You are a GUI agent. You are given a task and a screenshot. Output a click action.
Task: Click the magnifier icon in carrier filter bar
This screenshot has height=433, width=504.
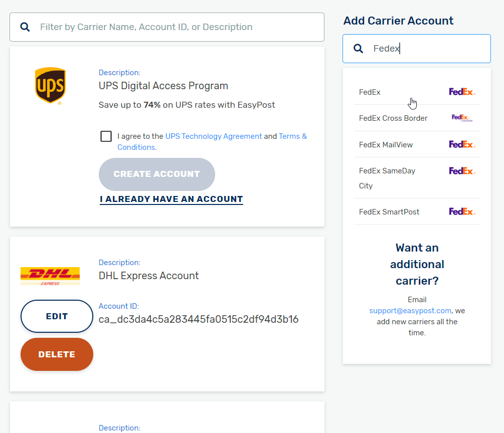pyautogui.click(x=25, y=27)
